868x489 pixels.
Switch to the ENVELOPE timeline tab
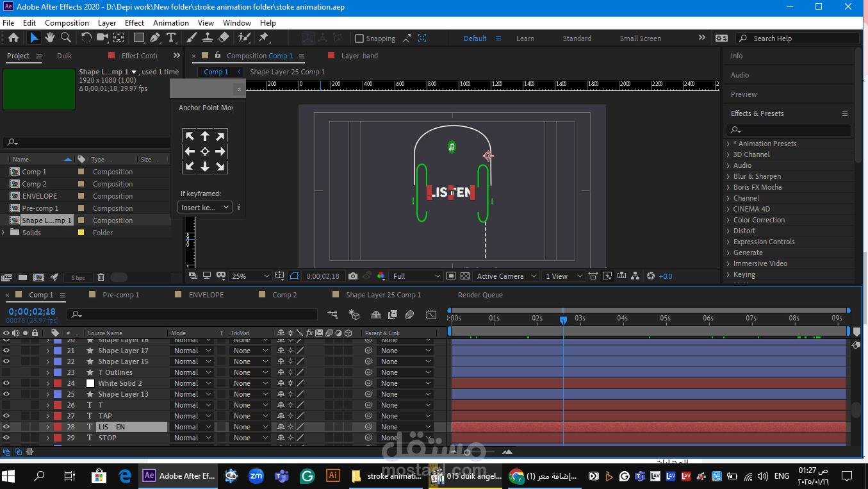pyautogui.click(x=206, y=295)
